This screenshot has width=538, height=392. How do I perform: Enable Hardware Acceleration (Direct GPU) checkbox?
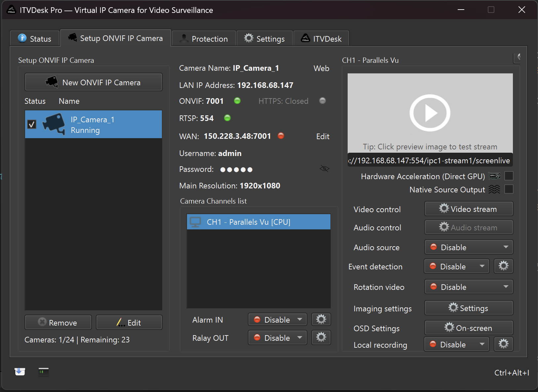coord(509,176)
